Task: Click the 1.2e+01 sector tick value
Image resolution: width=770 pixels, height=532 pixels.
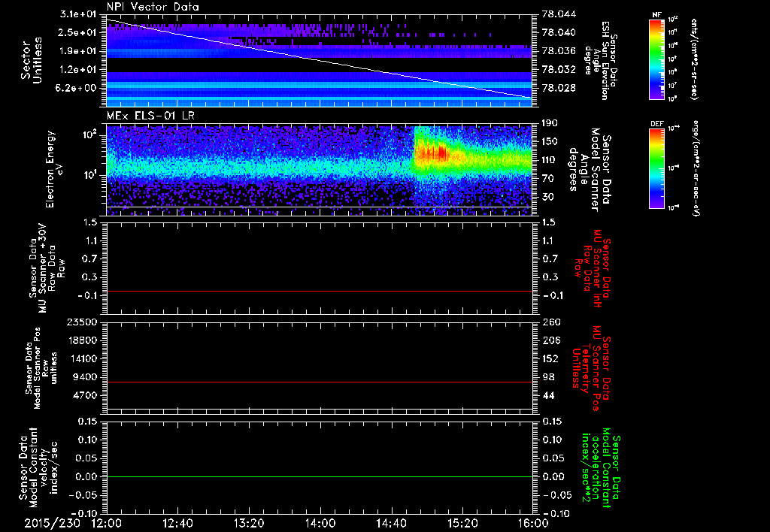Action: 77,69
